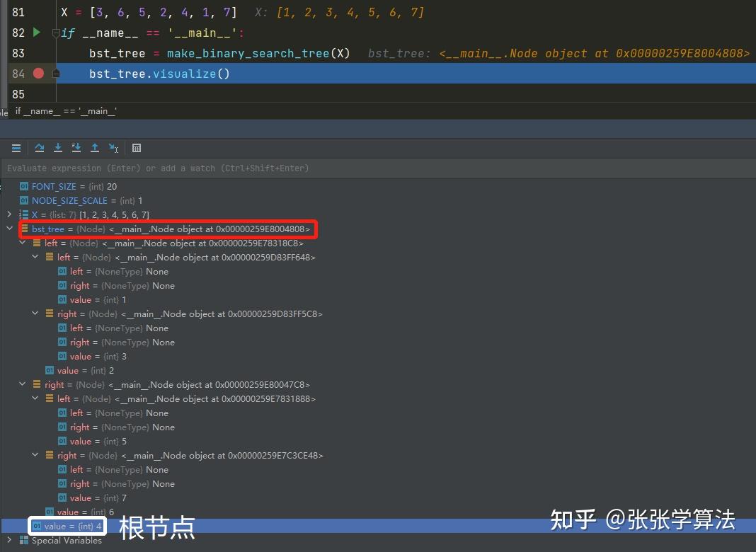Image resolution: width=756 pixels, height=552 pixels.
Task: Click the red breakpoint on line 84
Action: (x=38, y=73)
